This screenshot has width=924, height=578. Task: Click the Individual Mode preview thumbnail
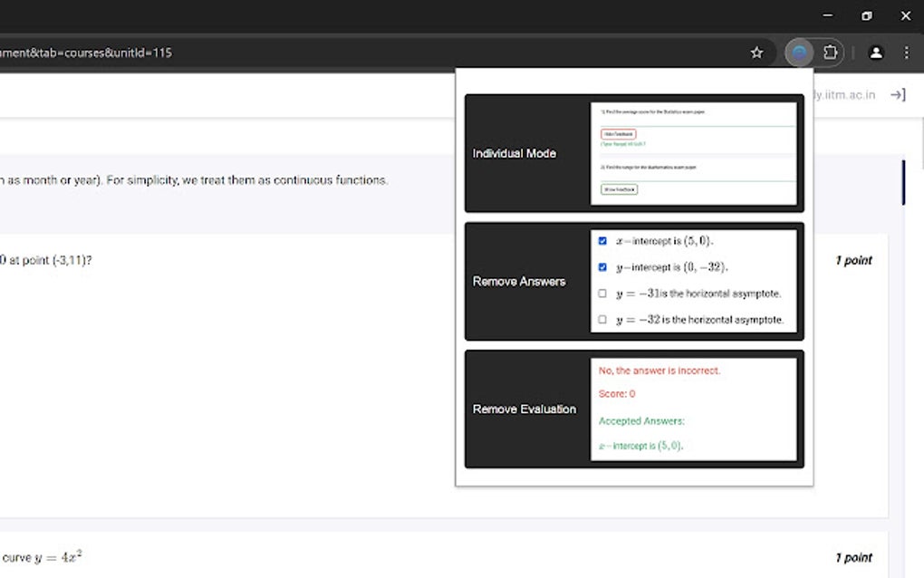tap(695, 152)
